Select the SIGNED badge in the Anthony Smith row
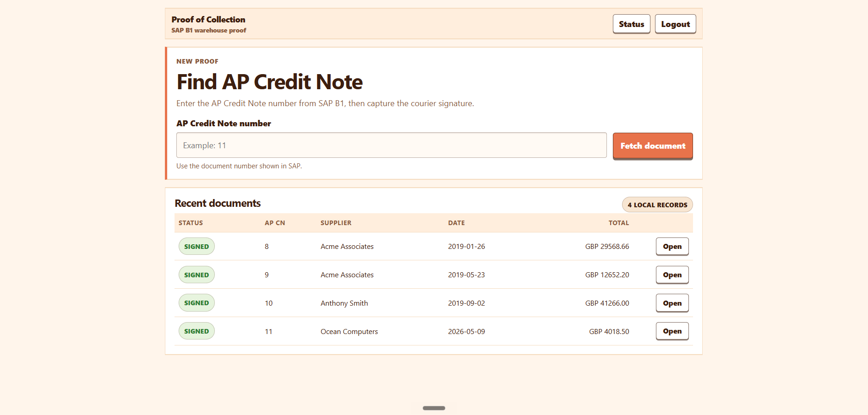Viewport: 868px width, 415px height. tap(197, 303)
